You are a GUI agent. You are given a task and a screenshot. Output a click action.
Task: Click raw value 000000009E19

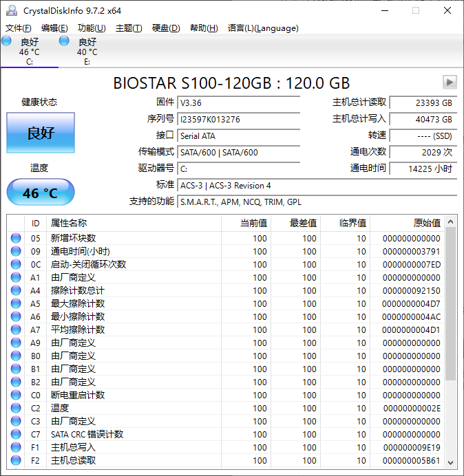pos(412,447)
